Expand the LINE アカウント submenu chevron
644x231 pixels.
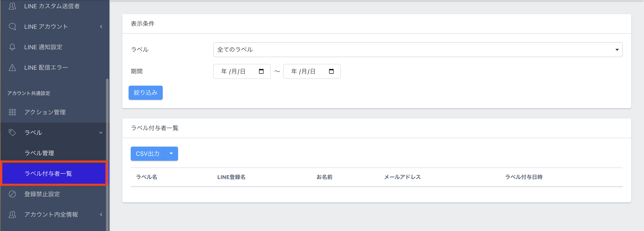[101, 26]
